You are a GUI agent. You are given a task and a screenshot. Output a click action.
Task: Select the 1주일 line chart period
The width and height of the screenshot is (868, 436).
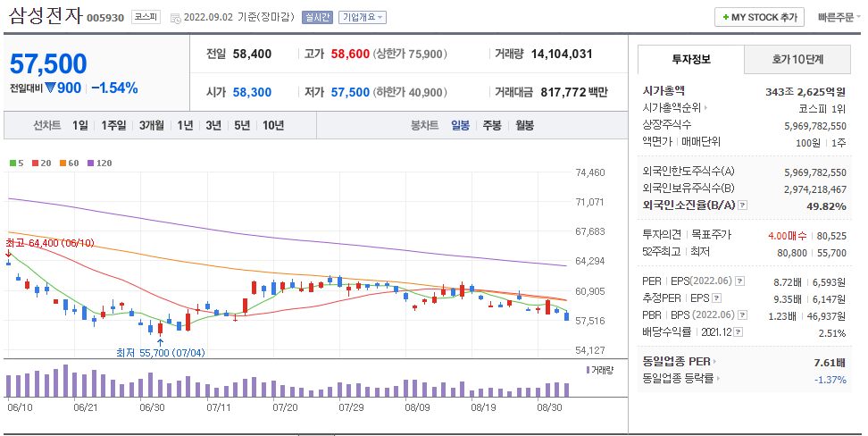[x=113, y=125]
